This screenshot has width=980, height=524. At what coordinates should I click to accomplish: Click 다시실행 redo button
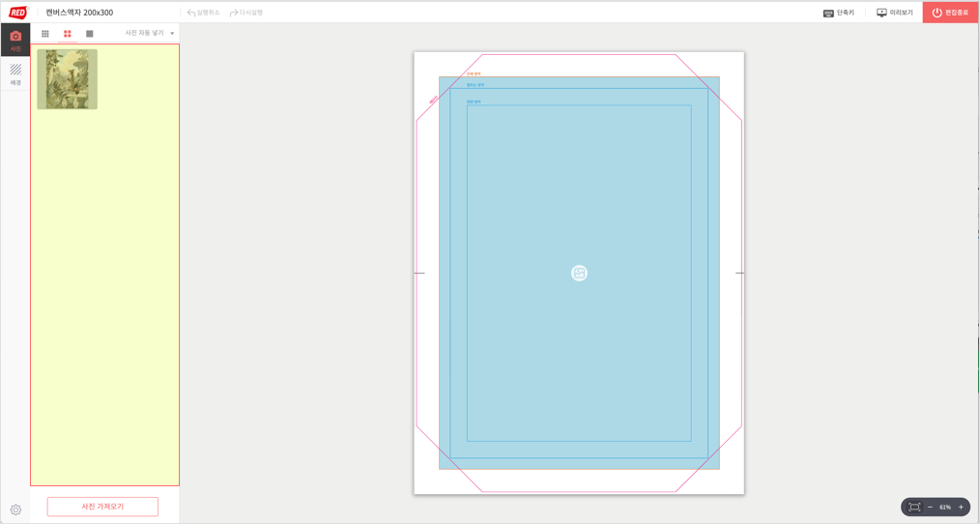point(246,13)
